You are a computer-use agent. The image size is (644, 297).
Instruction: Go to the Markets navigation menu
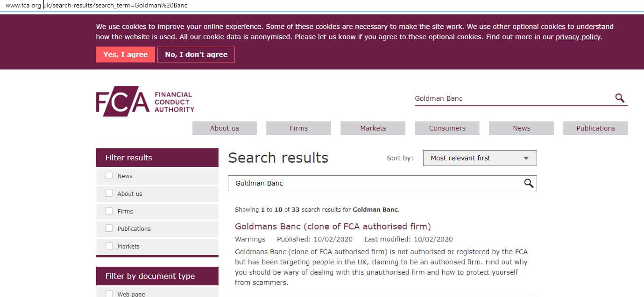click(373, 128)
